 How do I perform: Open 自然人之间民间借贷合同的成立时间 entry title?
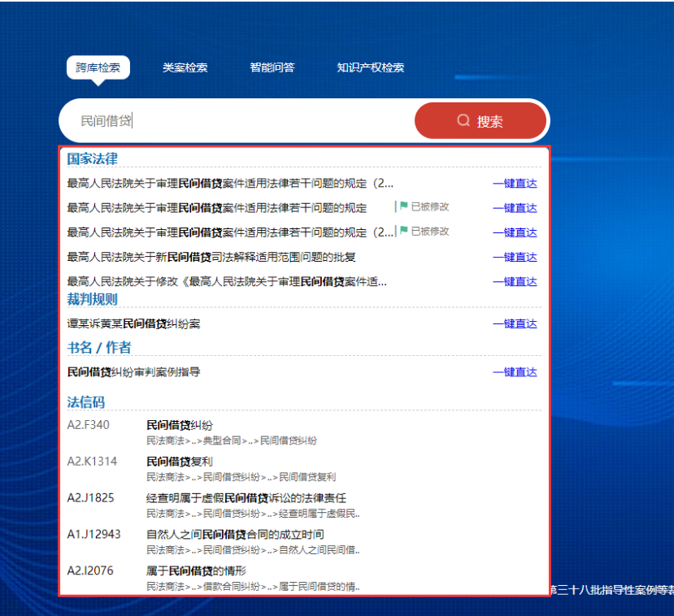point(235,535)
